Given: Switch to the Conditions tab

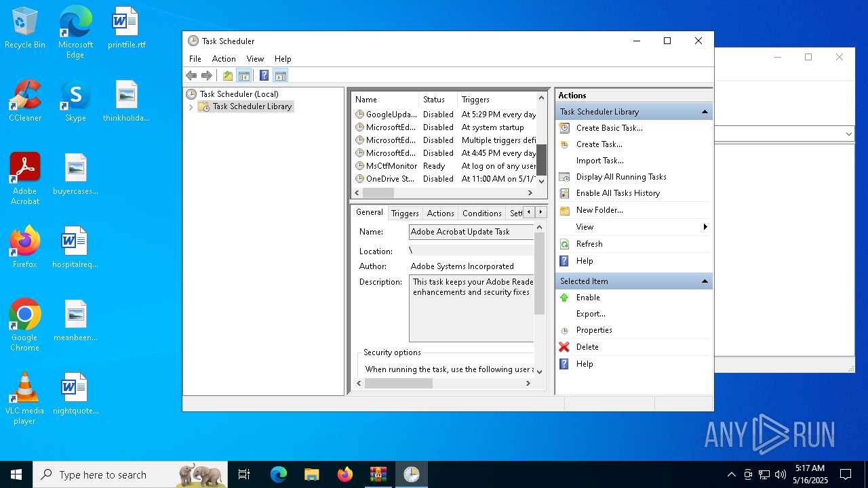Looking at the screenshot, I should (482, 213).
